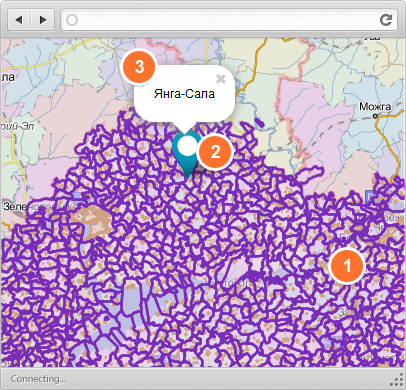This screenshot has height=390, width=406.
Task: Click the small purple polygon near the river
Action: (x=260, y=123)
